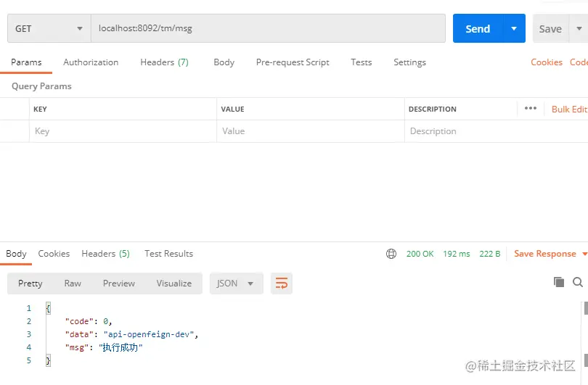Click the KEY column header

pyautogui.click(x=40, y=109)
